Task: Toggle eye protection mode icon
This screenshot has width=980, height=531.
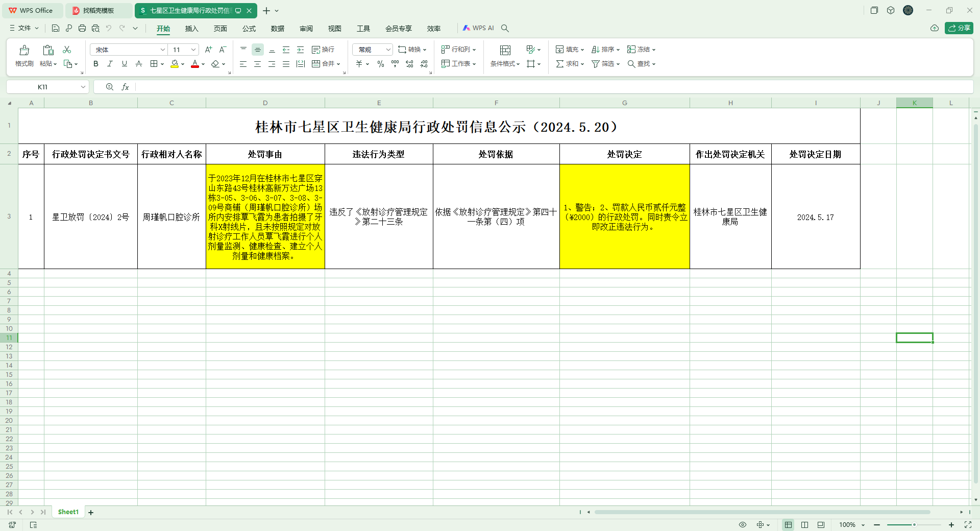Action: coord(743,525)
